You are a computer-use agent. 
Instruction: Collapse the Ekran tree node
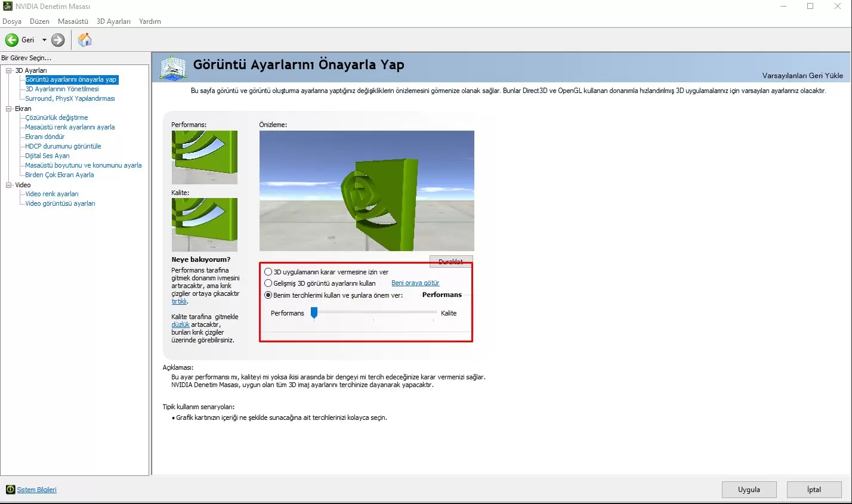coord(9,109)
